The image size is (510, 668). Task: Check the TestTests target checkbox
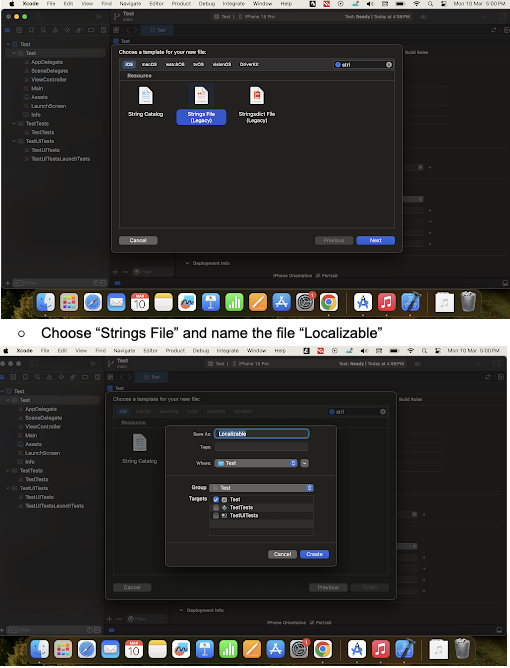click(x=216, y=507)
